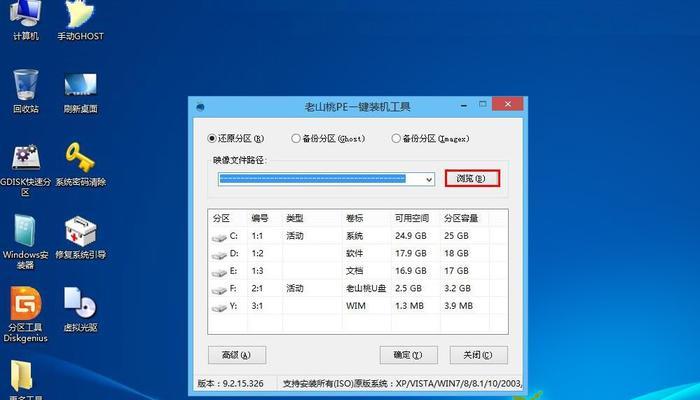The height and width of the screenshot is (400, 700).
Task: Launch the 手动GHOST desktop icon
Action: tap(80, 20)
